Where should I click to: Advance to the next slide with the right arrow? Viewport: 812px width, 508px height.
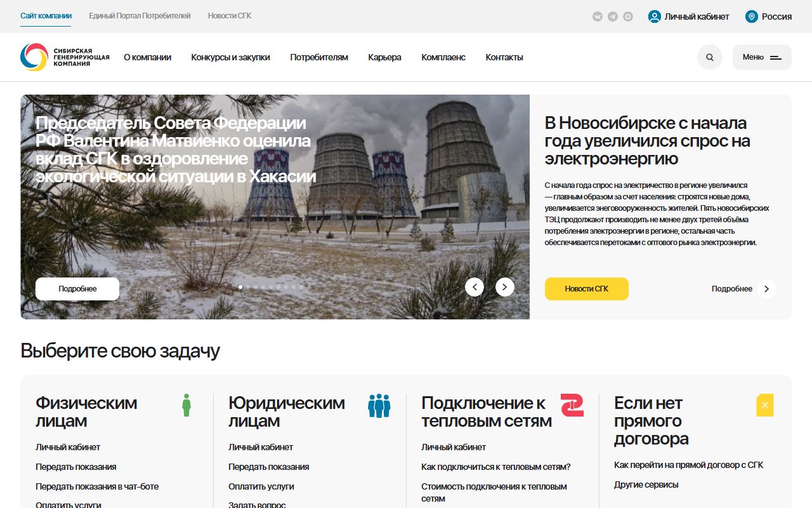(505, 287)
